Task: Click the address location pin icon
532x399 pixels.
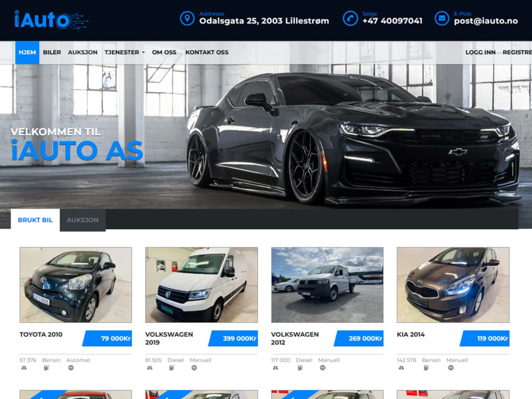Action: [187, 18]
